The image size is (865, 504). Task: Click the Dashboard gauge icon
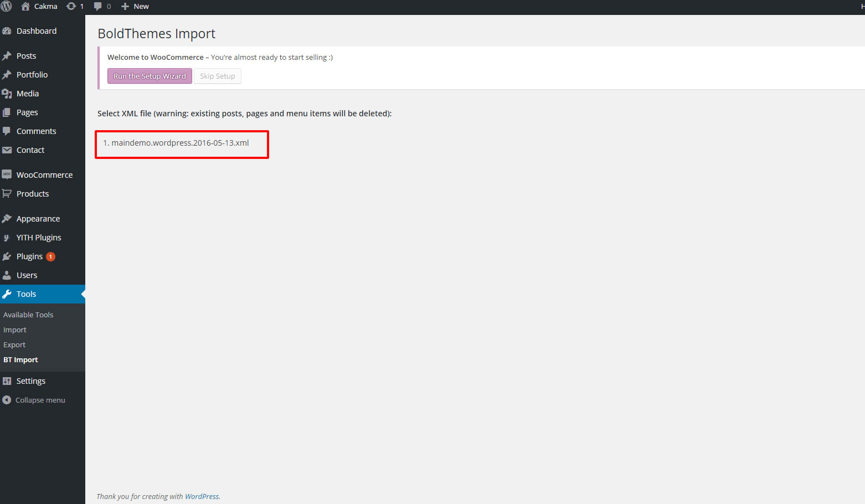(x=7, y=31)
